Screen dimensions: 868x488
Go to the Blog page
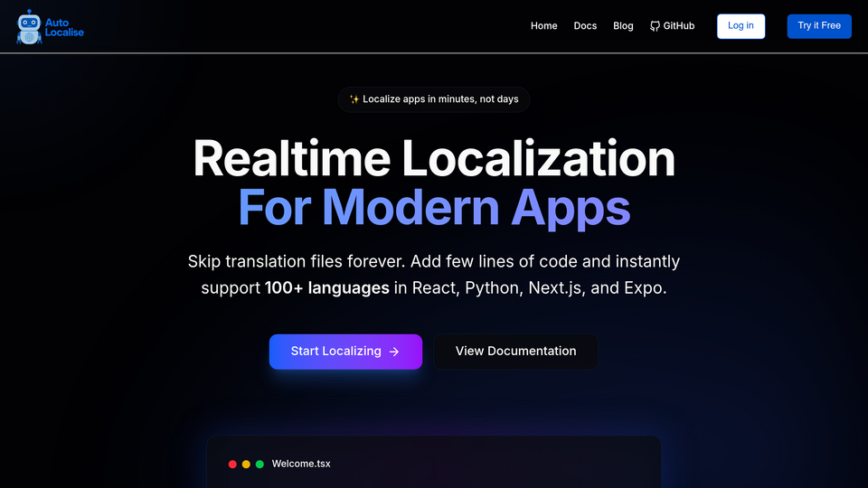tap(623, 26)
